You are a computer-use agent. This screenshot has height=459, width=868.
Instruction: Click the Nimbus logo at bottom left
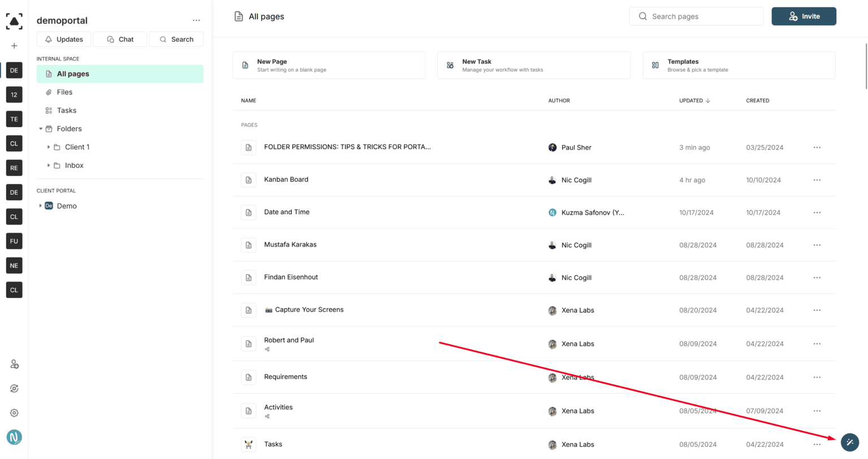click(x=14, y=437)
